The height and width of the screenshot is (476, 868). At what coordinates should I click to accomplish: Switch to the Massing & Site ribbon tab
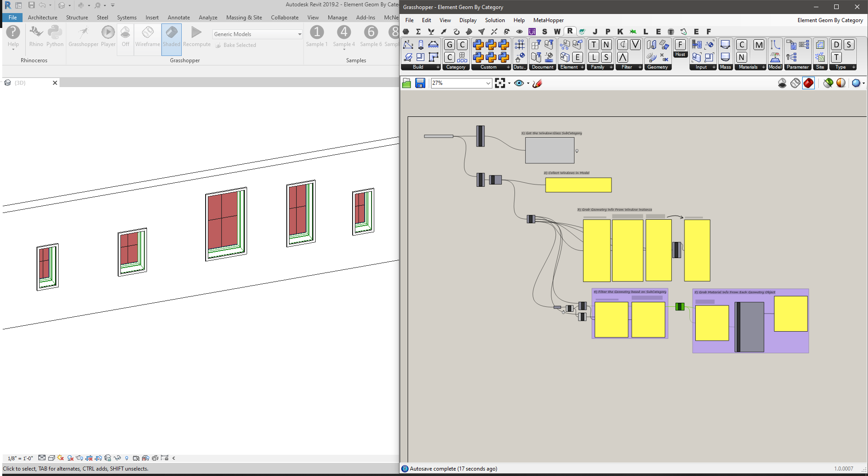244,18
